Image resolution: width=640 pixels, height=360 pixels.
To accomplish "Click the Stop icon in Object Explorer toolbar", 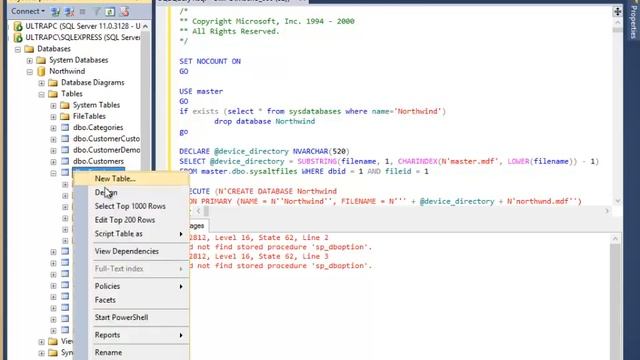I will click(83, 12).
